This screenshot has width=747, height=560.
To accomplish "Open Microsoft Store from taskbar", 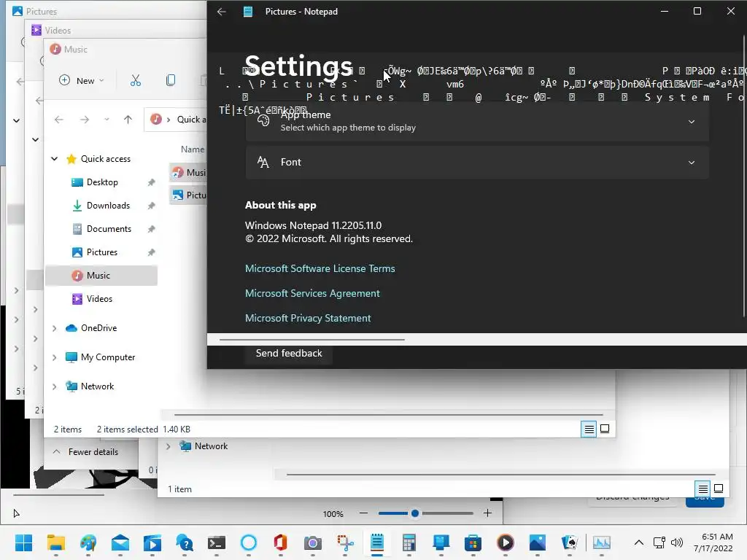I will [x=473, y=542].
